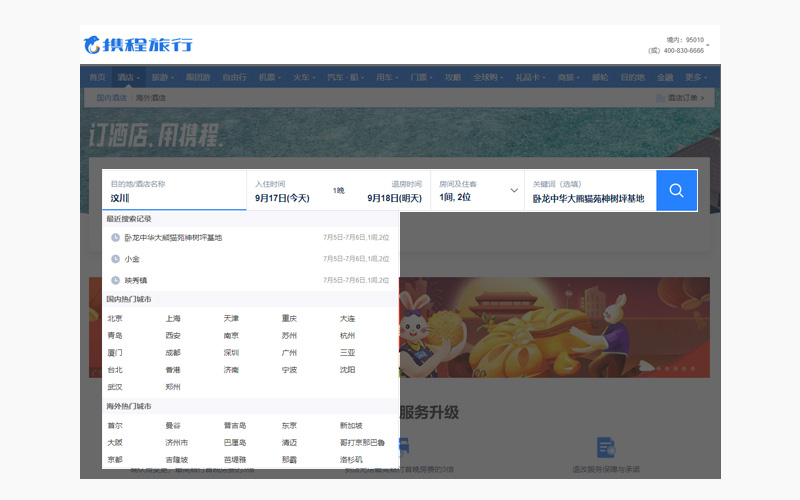Choose 沈阳 from domestic hot cities
This screenshot has width=800, height=500.
coord(347,370)
